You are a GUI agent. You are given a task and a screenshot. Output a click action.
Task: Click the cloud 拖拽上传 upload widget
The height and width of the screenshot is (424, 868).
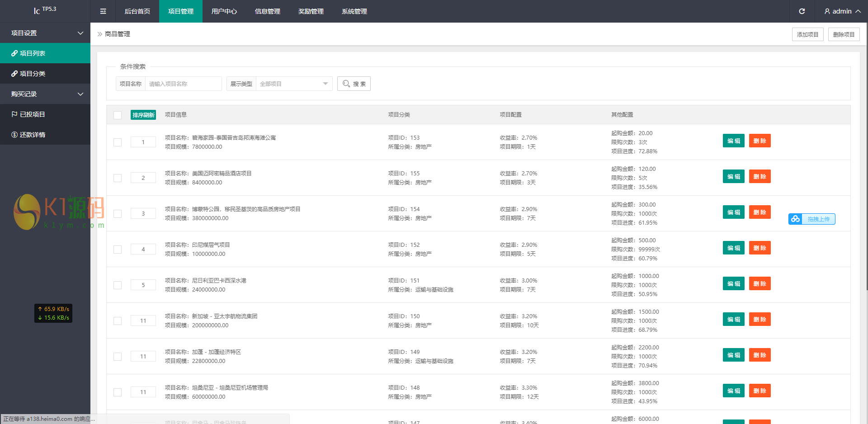pos(811,219)
